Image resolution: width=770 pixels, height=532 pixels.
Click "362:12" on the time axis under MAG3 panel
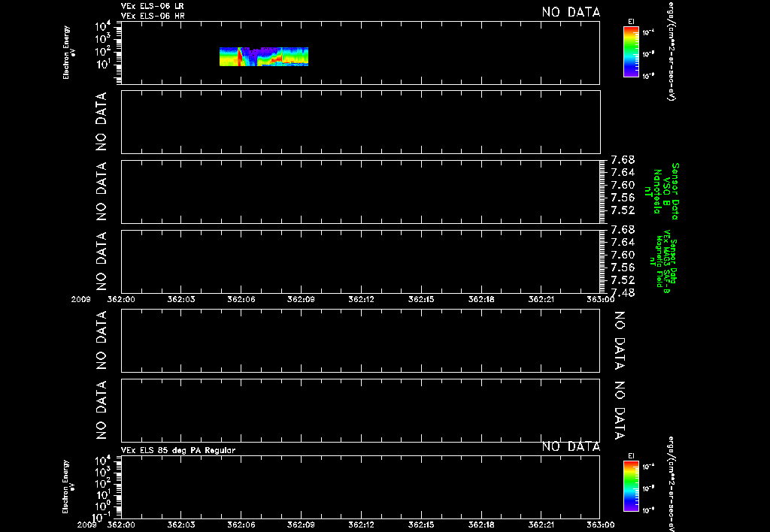[361, 299]
